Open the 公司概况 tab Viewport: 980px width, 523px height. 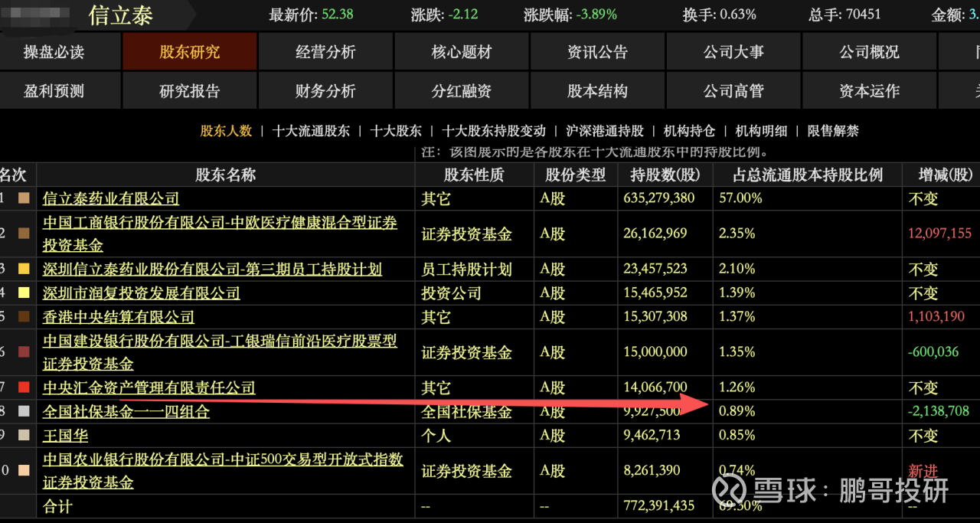(870, 52)
